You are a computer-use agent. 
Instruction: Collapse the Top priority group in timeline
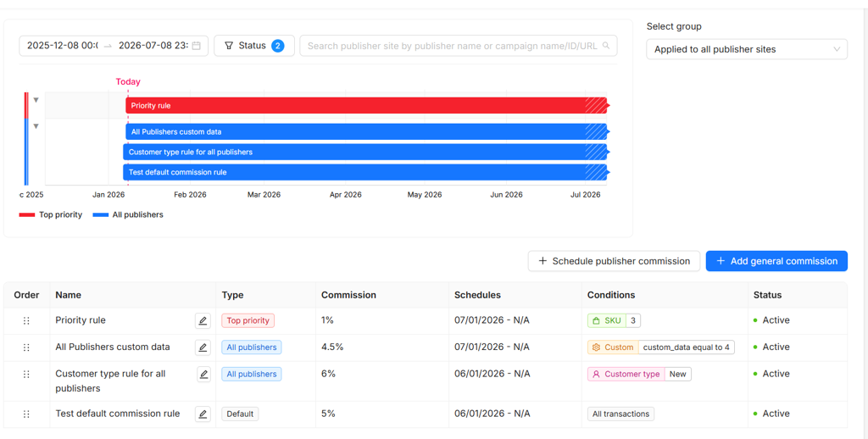tap(36, 100)
